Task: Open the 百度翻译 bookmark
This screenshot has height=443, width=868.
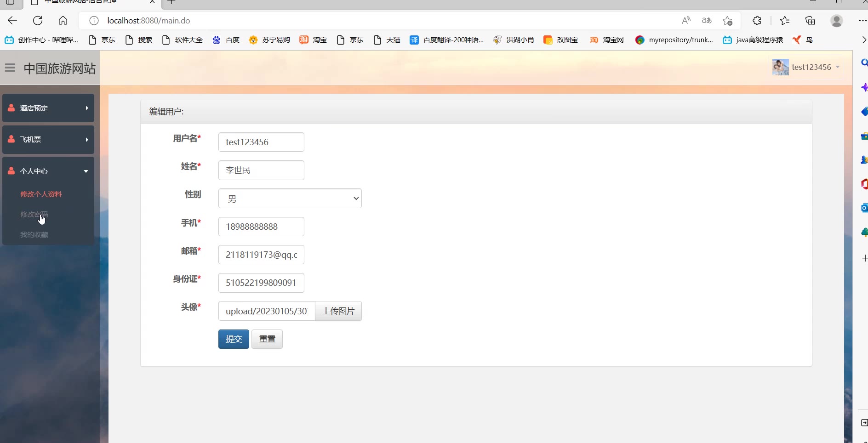Action: point(446,40)
